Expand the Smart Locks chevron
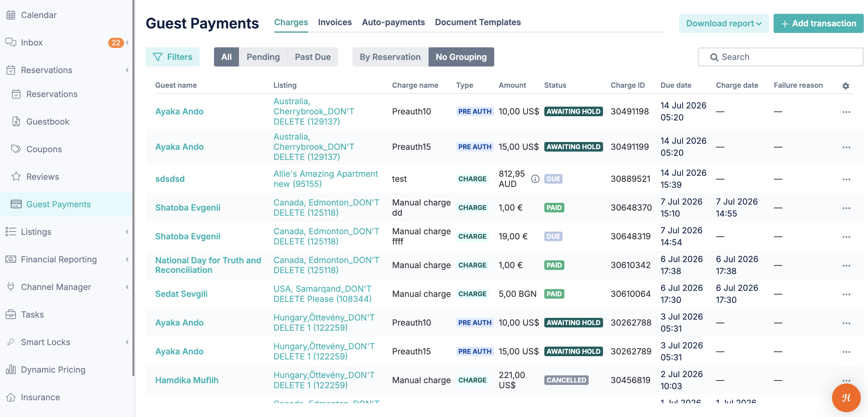 click(x=127, y=342)
